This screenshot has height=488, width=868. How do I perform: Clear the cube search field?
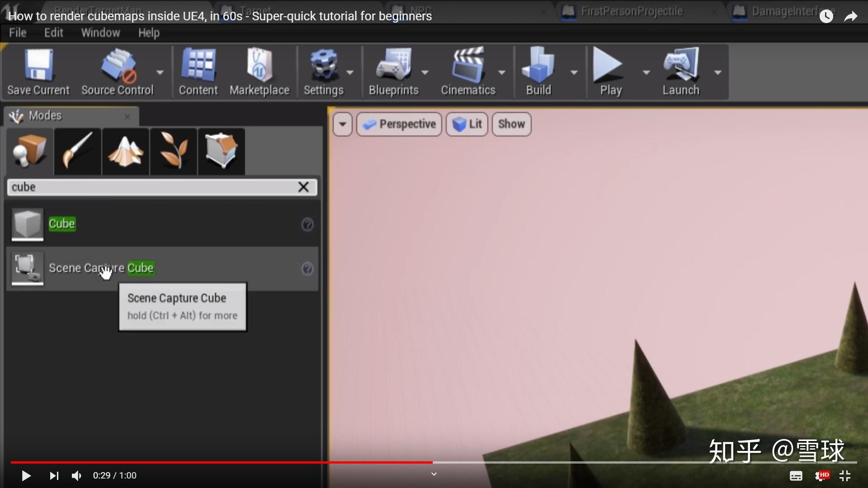[x=303, y=187]
